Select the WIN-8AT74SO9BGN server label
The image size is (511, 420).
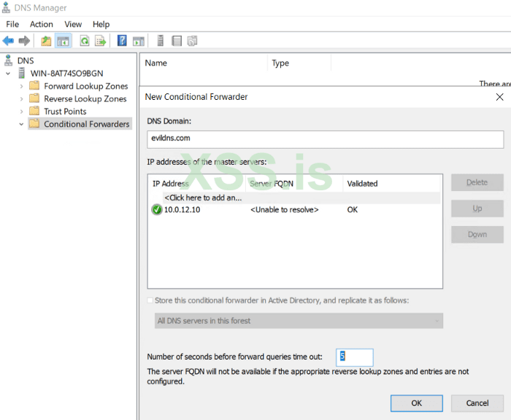pos(67,73)
